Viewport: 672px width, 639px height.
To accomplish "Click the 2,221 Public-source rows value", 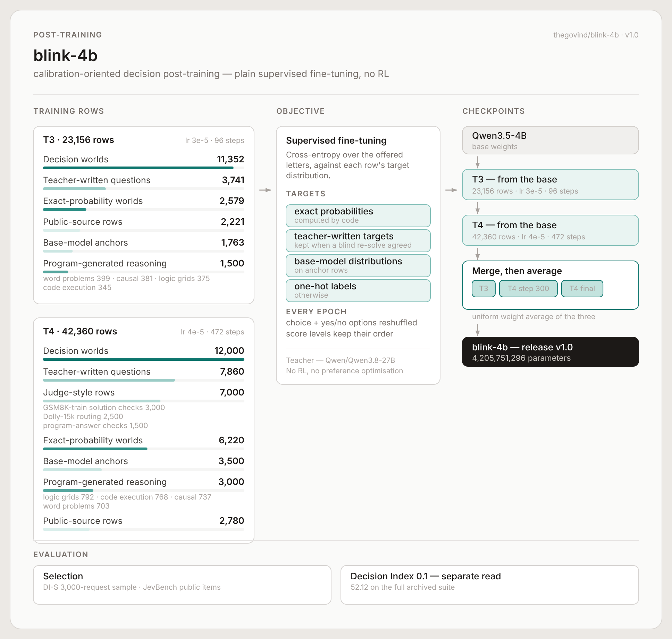I will [x=233, y=222].
